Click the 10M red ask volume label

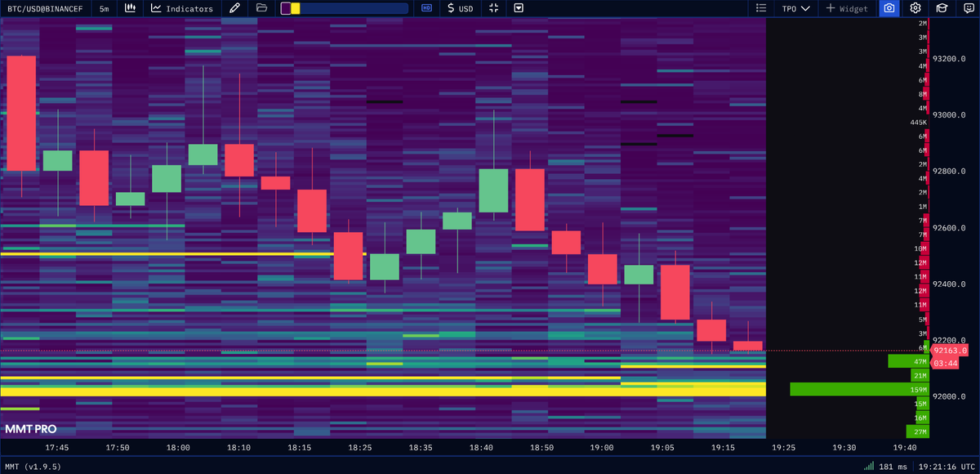click(x=920, y=248)
